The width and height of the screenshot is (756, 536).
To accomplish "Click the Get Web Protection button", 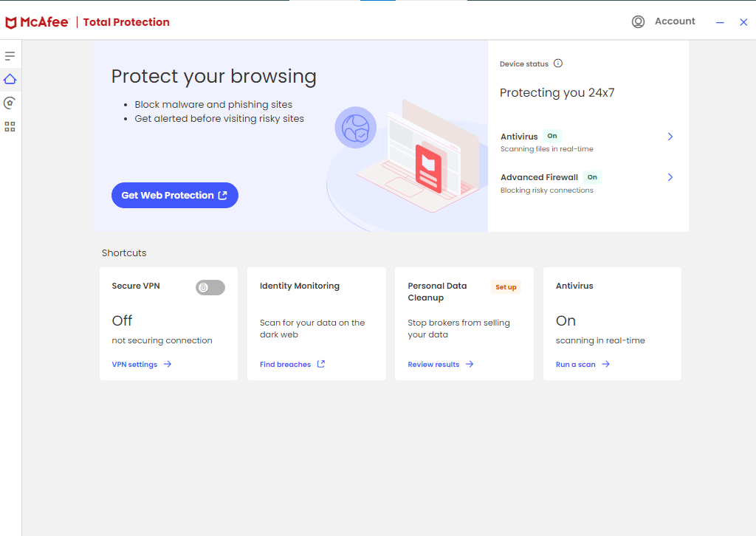I will 175,196.
